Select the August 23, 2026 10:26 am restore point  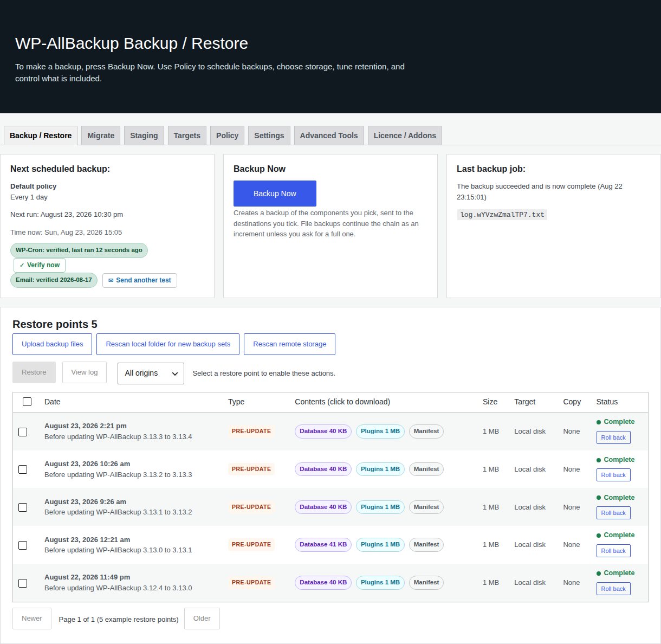tap(23, 469)
